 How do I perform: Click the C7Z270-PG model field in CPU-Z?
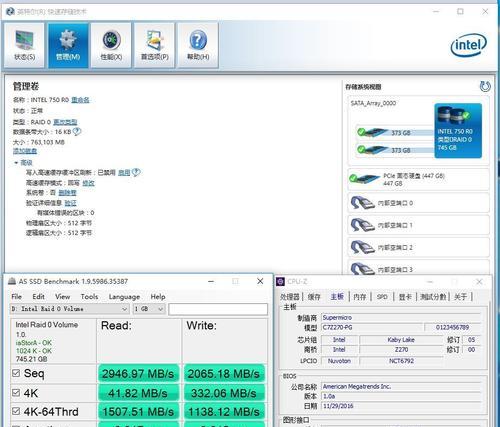(372, 327)
